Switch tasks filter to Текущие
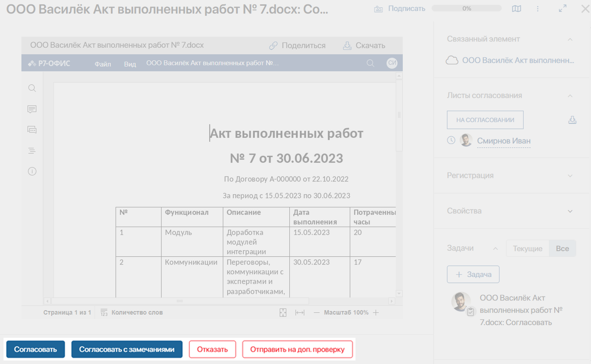The width and height of the screenshot is (591, 364). tap(528, 248)
